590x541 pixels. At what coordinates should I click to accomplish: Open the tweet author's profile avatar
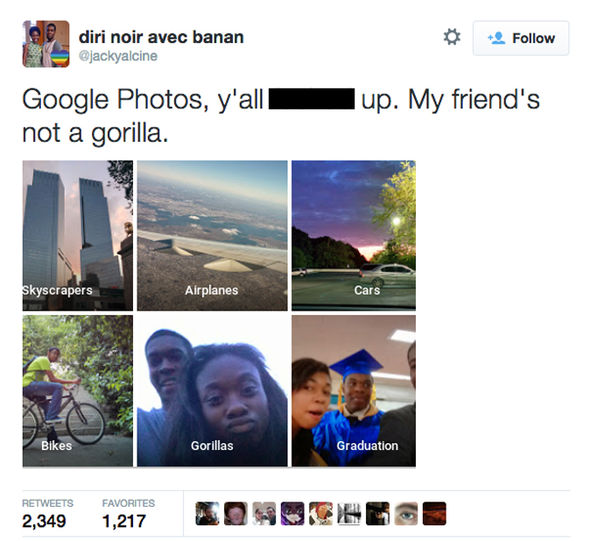(x=46, y=44)
